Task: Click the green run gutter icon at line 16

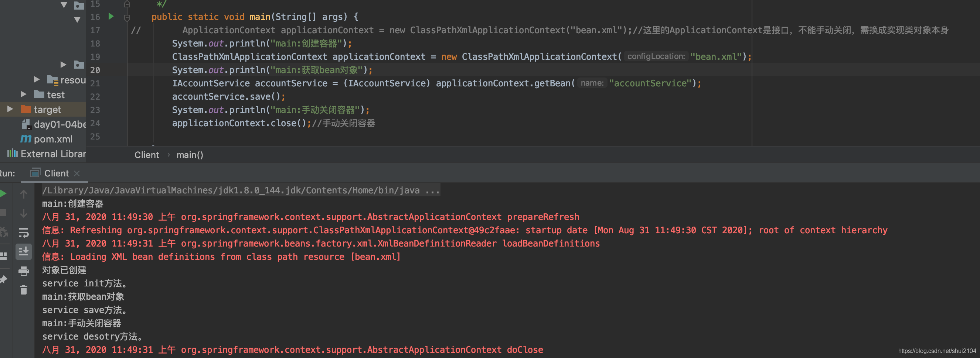Action: pyautogui.click(x=111, y=16)
